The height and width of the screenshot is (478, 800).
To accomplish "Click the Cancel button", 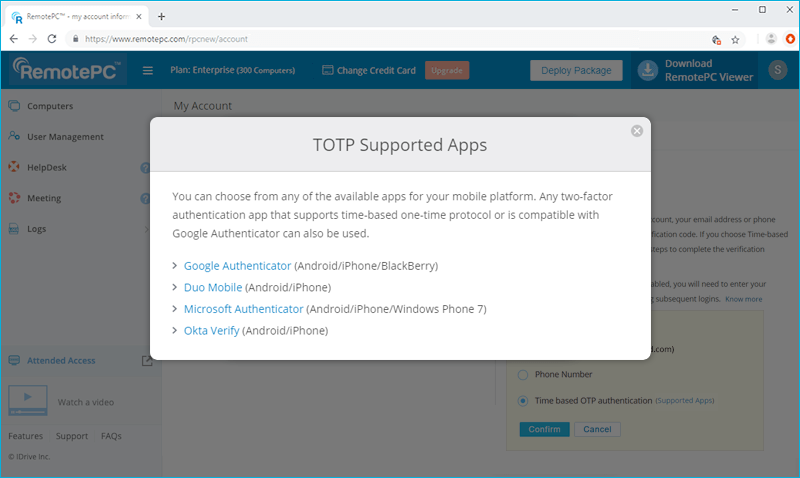I will (597, 430).
